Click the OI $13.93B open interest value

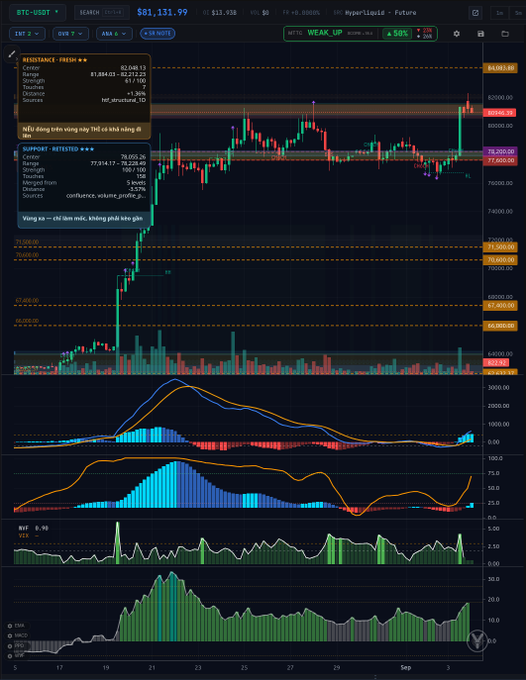coord(220,13)
